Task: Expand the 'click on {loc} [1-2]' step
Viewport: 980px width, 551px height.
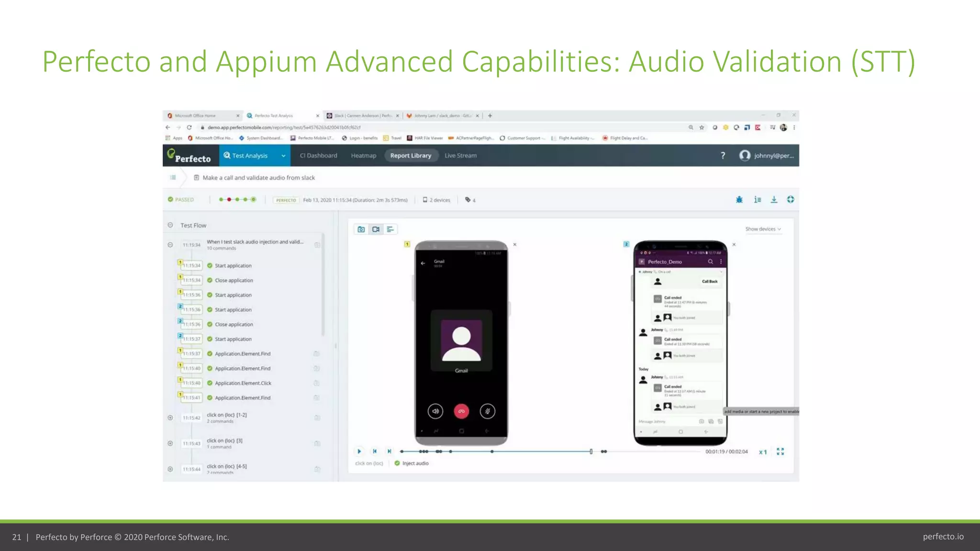Action: pyautogui.click(x=170, y=418)
